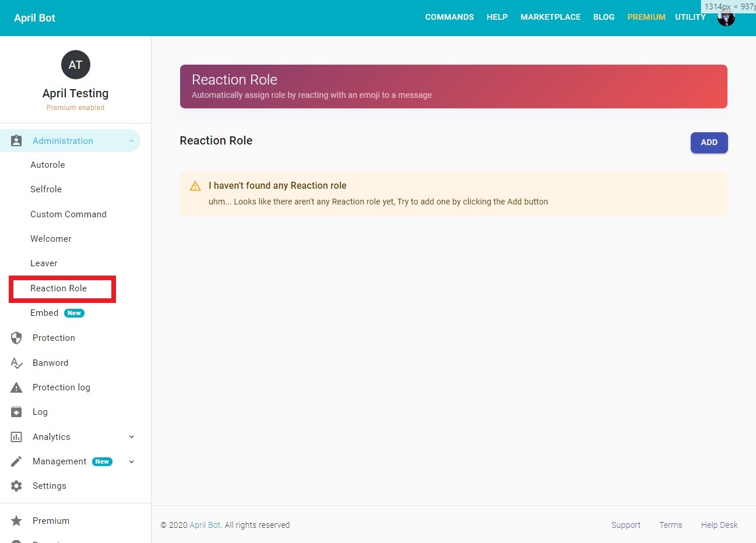Open the Banword sidebar item

(51, 363)
